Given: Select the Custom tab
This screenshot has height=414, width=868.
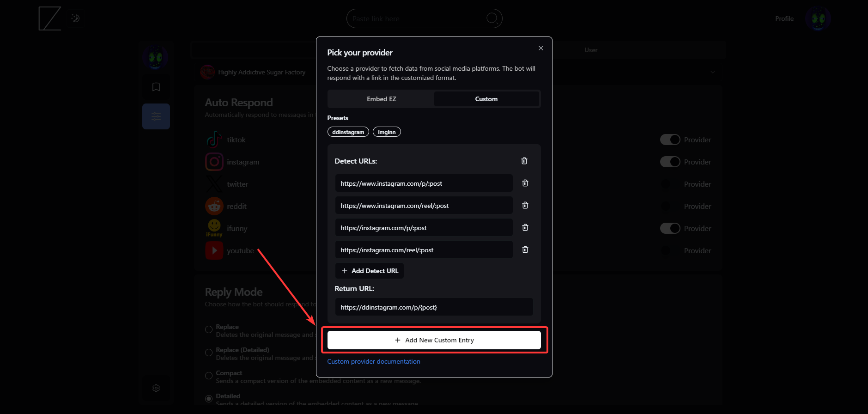Looking at the screenshot, I should click(486, 99).
